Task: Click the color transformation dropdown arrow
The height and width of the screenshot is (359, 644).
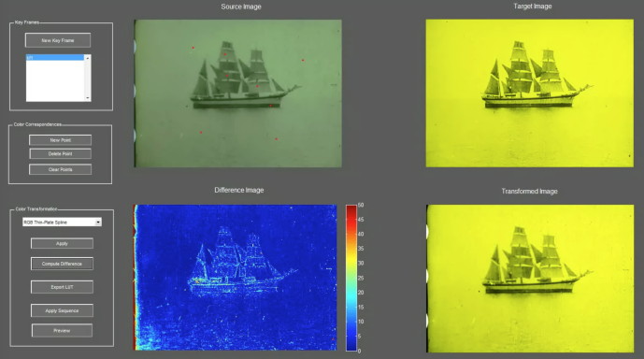Action: (x=98, y=223)
